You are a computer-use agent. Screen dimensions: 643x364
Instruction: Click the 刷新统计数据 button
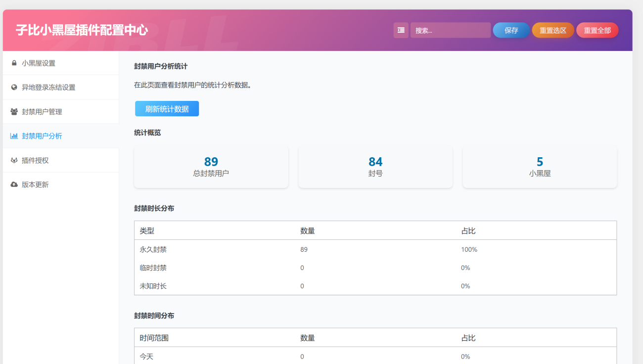pyautogui.click(x=167, y=109)
